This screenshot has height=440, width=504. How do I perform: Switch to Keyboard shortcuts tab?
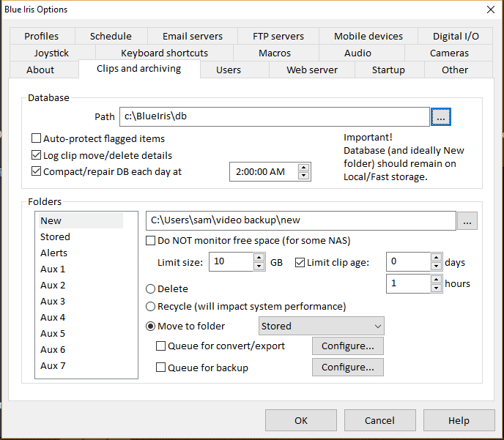(x=164, y=53)
